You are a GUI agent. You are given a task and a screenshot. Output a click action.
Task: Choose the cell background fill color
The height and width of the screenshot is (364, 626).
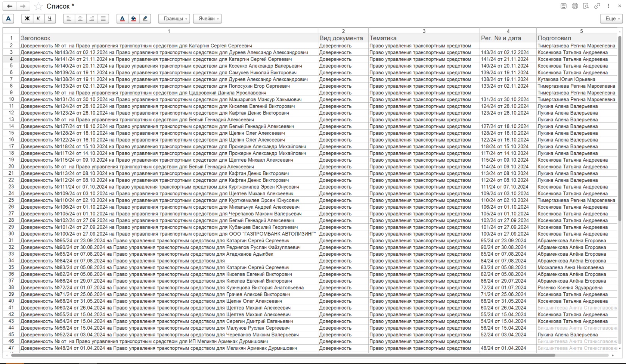(134, 19)
